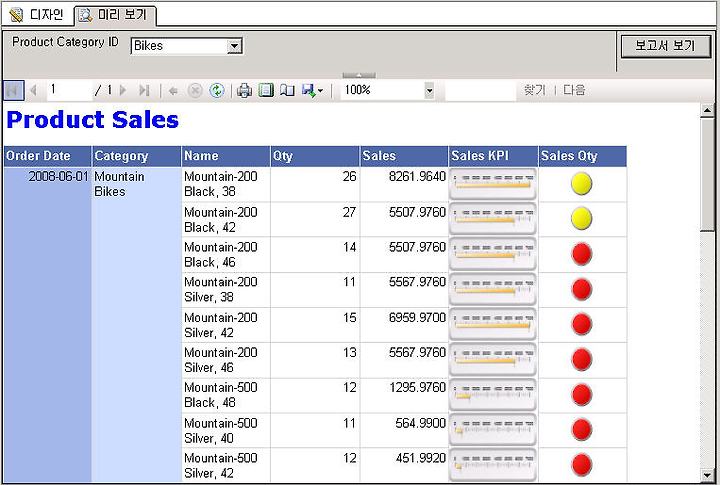Click the Sales KPI column header
Viewport: 720px width, 485px height.
(x=493, y=156)
